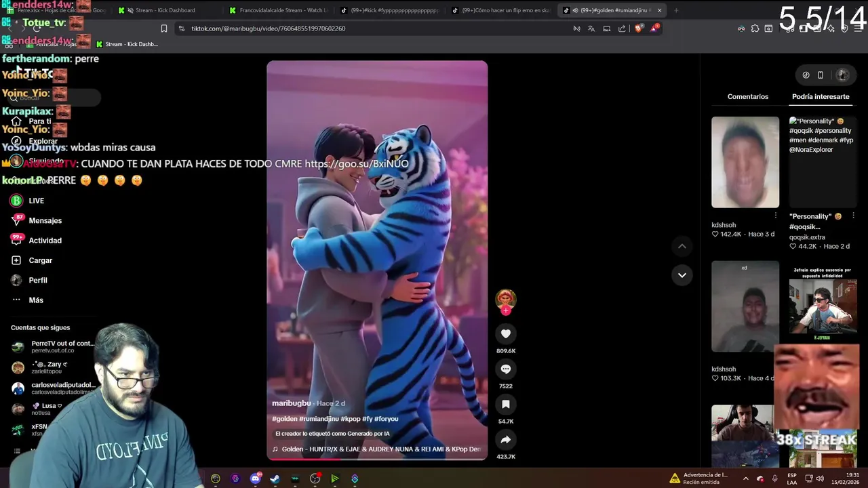Open carlosveladiputadol... followed account

pos(53,388)
